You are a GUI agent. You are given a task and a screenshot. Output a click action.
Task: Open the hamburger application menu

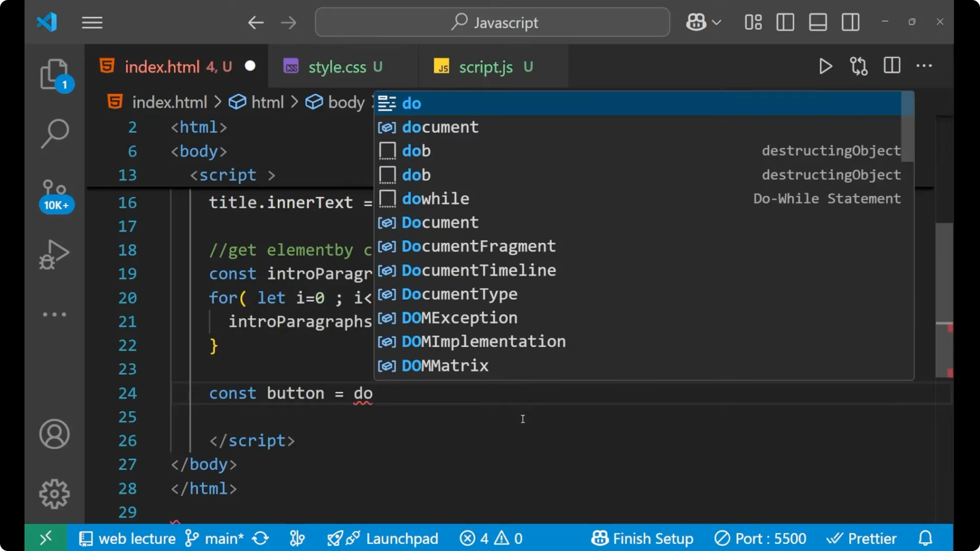click(x=92, y=22)
